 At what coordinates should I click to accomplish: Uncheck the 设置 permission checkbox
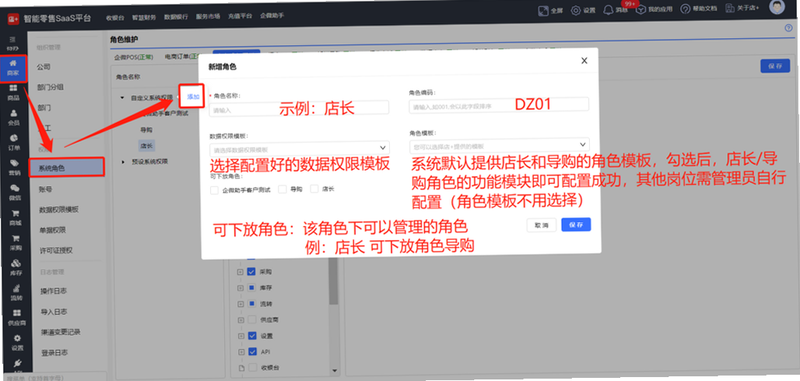pos(252,336)
